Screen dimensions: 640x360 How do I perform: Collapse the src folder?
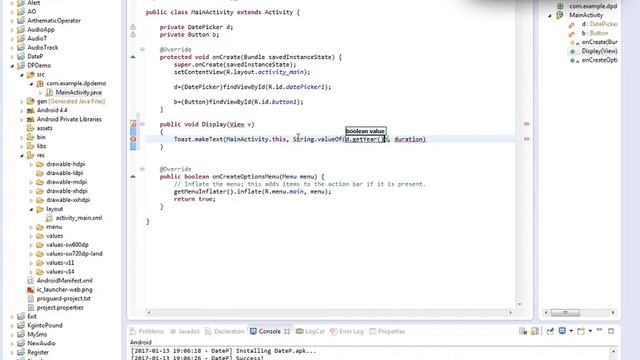coord(22,75)
